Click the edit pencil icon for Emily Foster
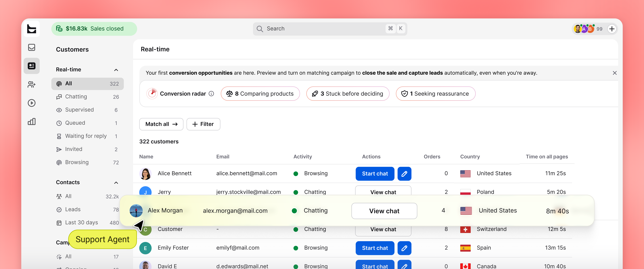Screen dimensions: 644x269 coord(404,248)
